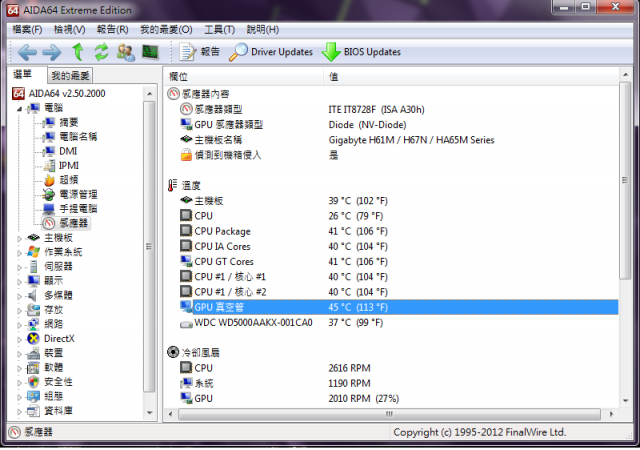Select the 安全性 shield icon
This screenshot has width=640, height=450.
33,382
